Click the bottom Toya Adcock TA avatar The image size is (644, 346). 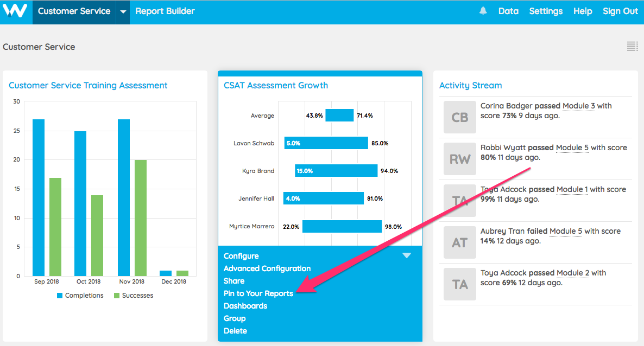pyautogui.click(x=459, y=284)
